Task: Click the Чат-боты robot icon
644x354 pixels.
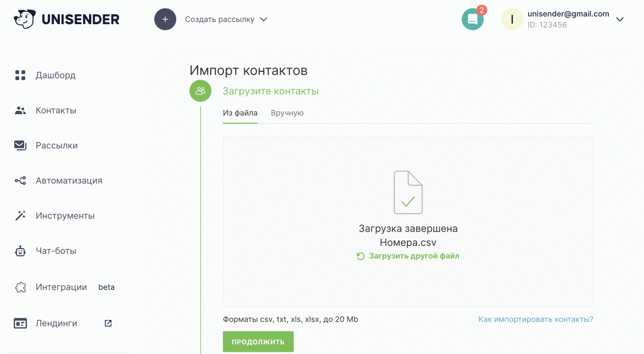Action: 20,251
